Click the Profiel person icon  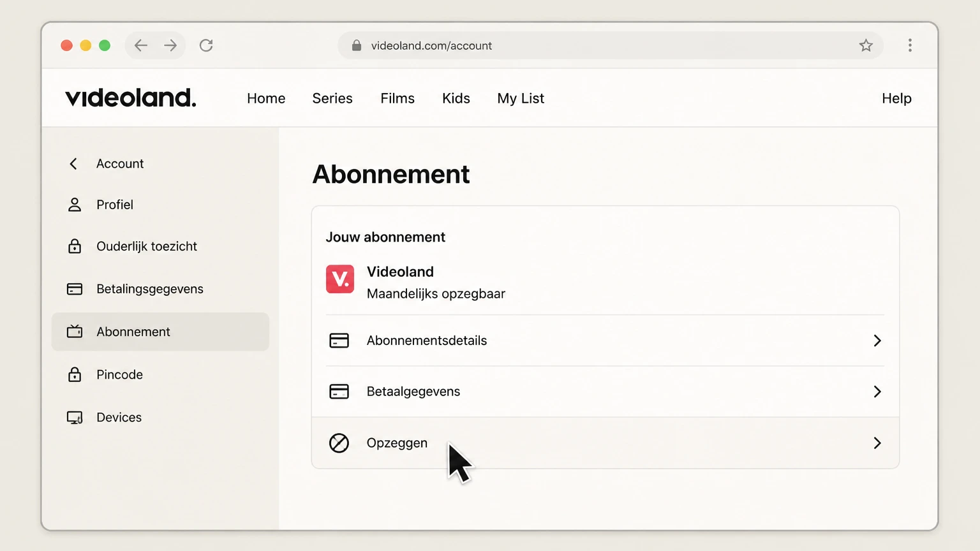pos(75,205)
